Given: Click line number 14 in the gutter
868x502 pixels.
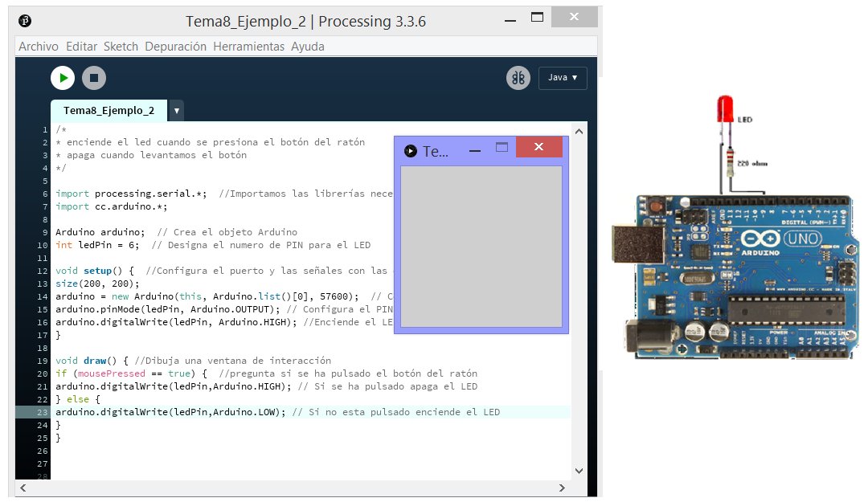Looking at the screenshot, I should click(x=41, y=296).
